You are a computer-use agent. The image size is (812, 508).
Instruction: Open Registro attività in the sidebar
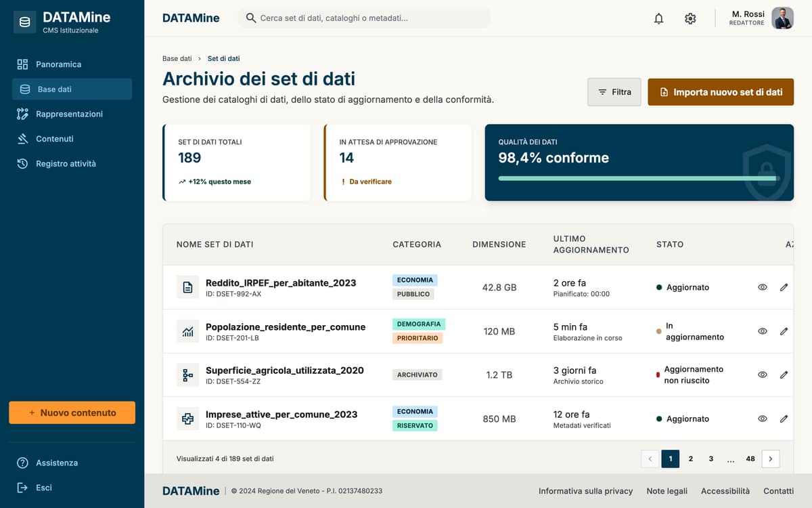(72, 163)
